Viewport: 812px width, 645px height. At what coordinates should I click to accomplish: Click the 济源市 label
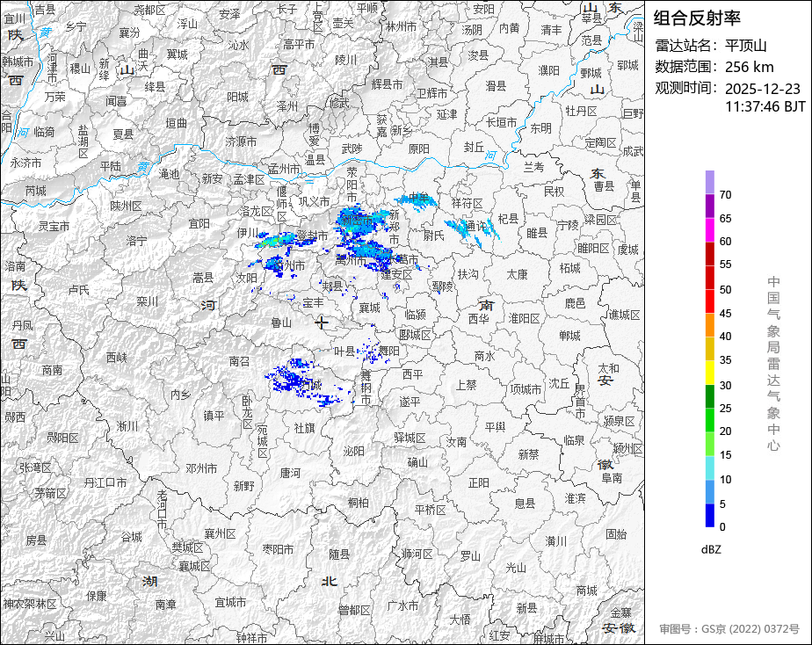point(242,141)
